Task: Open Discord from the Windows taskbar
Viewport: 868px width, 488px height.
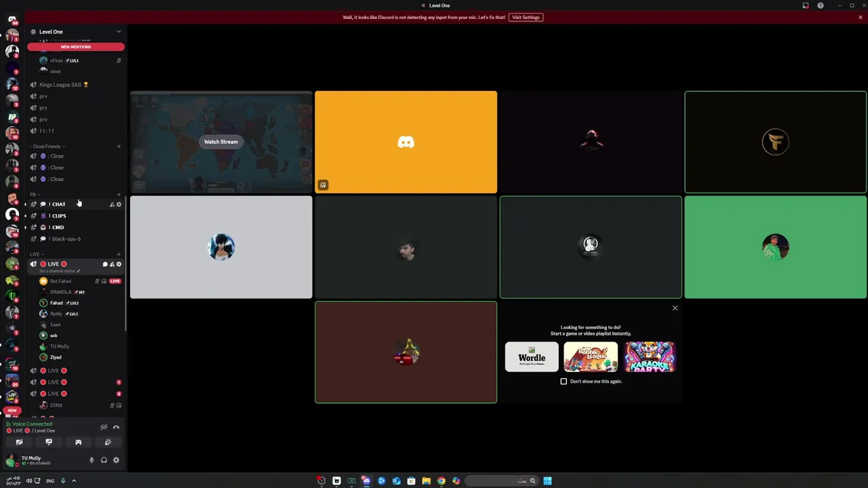Action: click(366, 481)
